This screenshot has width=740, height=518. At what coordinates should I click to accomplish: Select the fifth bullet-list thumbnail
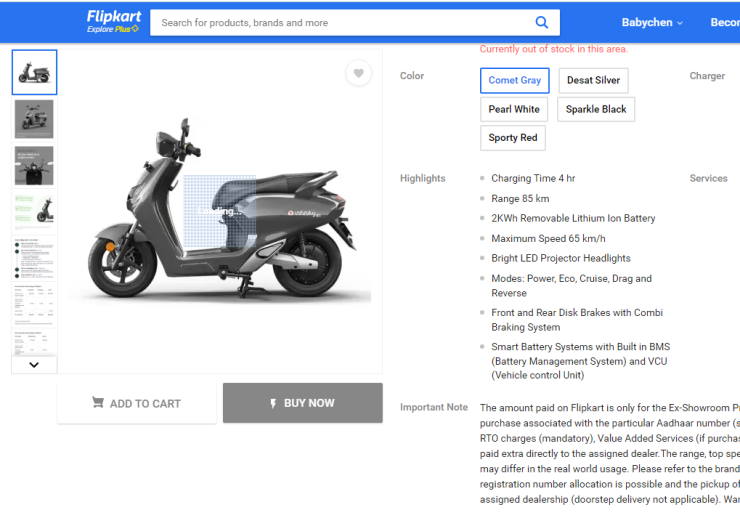coord(34,257)
